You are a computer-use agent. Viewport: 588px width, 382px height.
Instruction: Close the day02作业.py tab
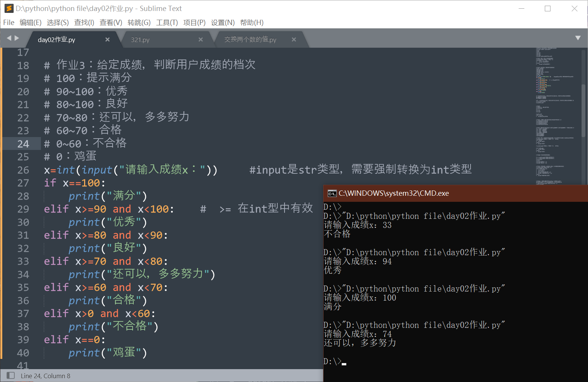[107, 39]
